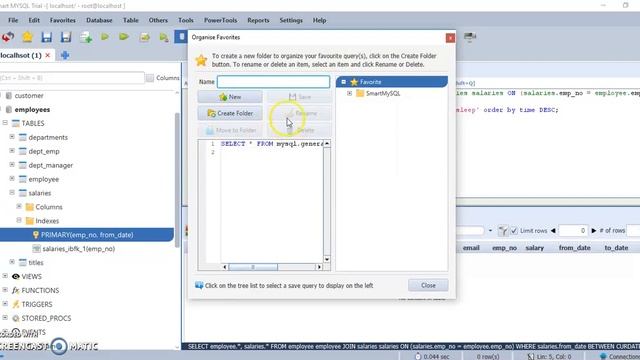
Task: Open the Reports menu
Action: pos(258,20)
